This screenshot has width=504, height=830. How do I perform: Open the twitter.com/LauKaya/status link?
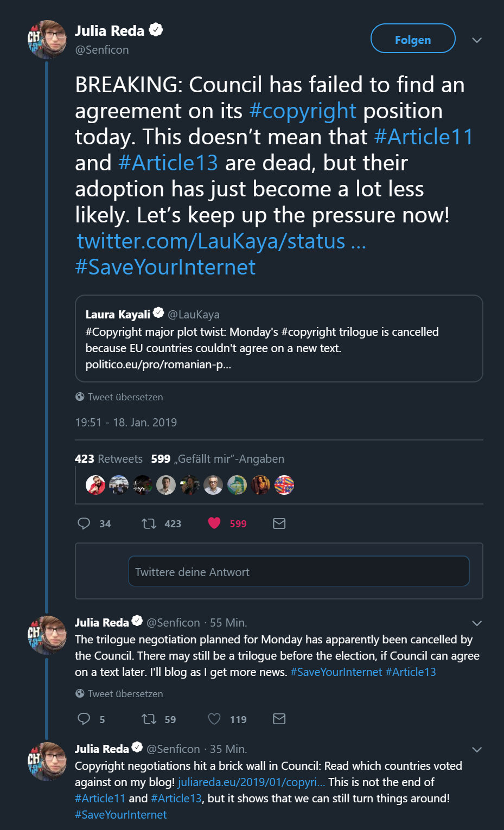point(221,241)
